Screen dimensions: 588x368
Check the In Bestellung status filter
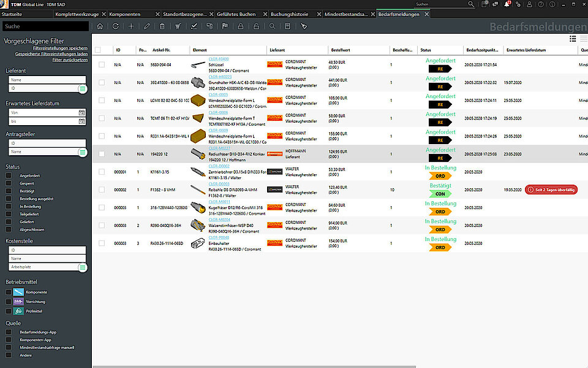tap(9, 206)
